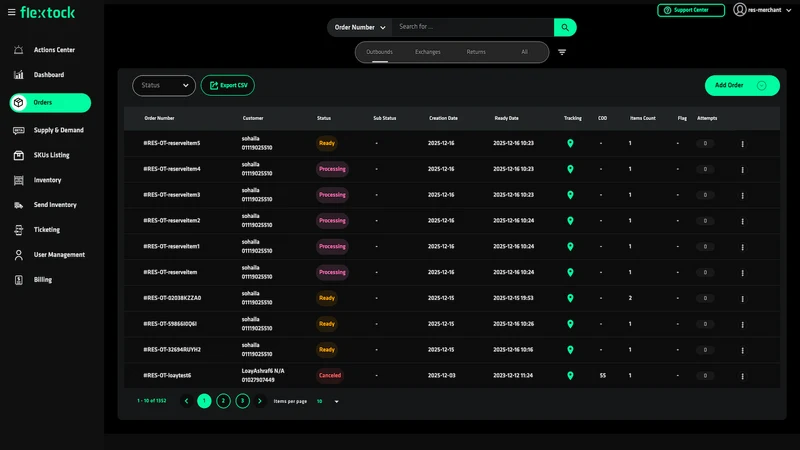Click the Order Number column header
Screen dimensions: 800x450
[x=159, y=118]
